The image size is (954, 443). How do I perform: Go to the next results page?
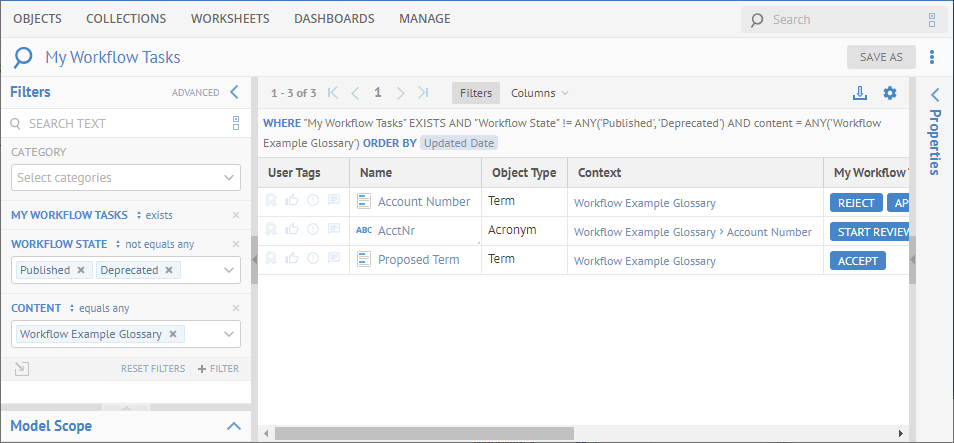401,93
